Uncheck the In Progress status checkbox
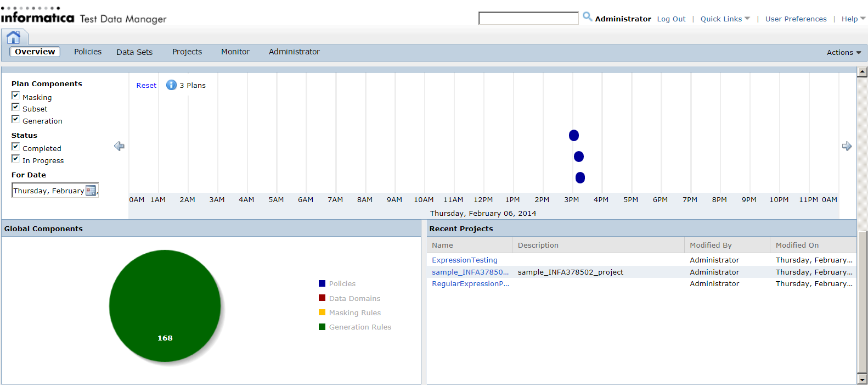This screenshot has height=385, width=868. pyautogui.click(x=15, y=159)
